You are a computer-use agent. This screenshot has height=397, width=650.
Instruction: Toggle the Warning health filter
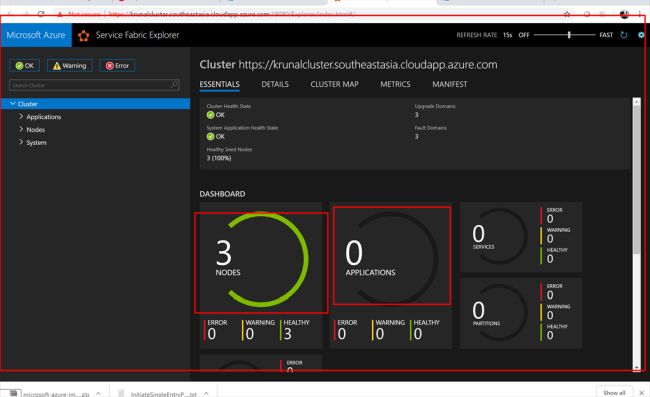coord(70,65)
